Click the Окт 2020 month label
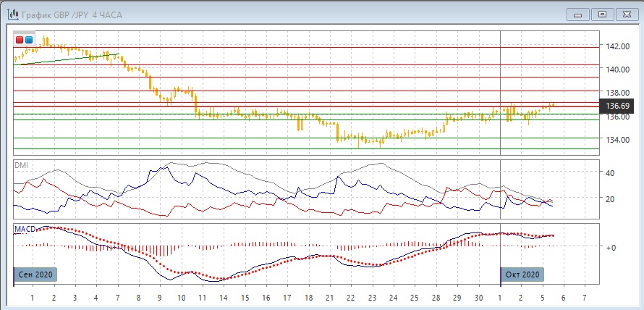Screen dimensions: 644x310 [522, 275]
